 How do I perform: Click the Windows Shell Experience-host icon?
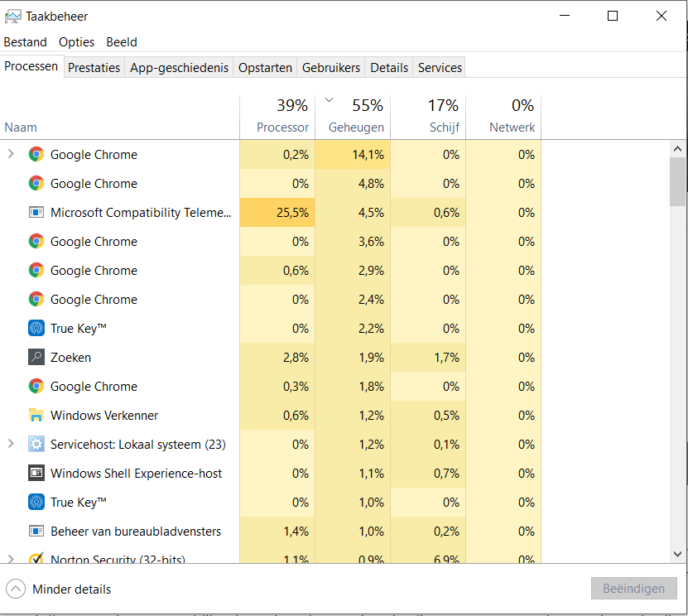click(36, 474)
